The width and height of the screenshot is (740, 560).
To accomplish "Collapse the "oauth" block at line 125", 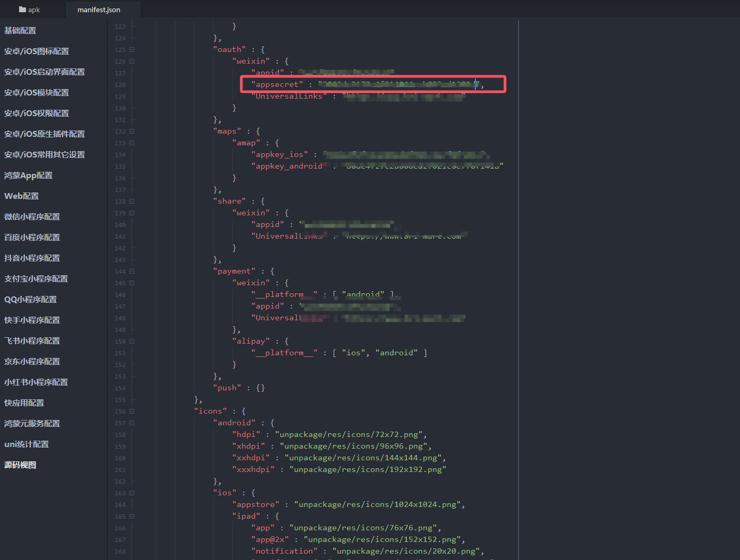I will pyautogui.click(x=132, y=50).
